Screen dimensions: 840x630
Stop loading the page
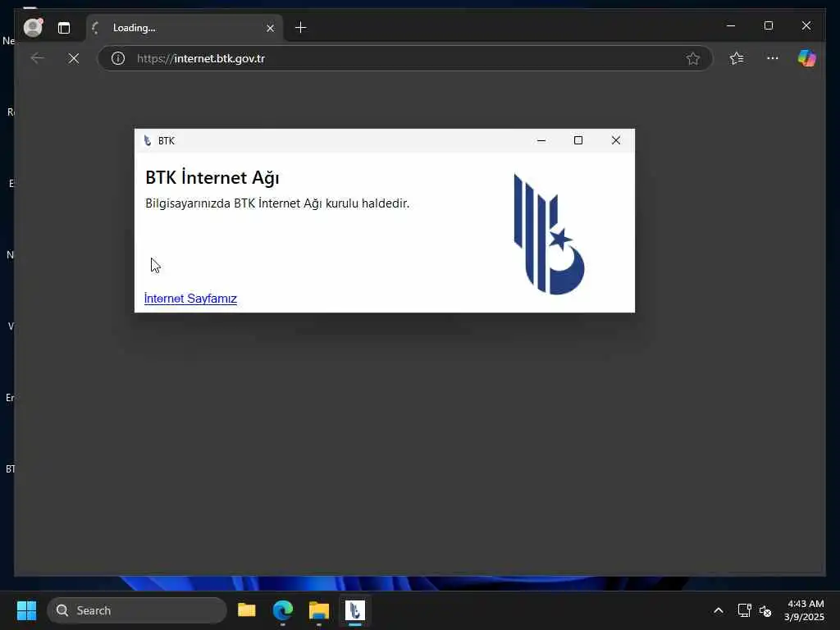click(73, 58)
